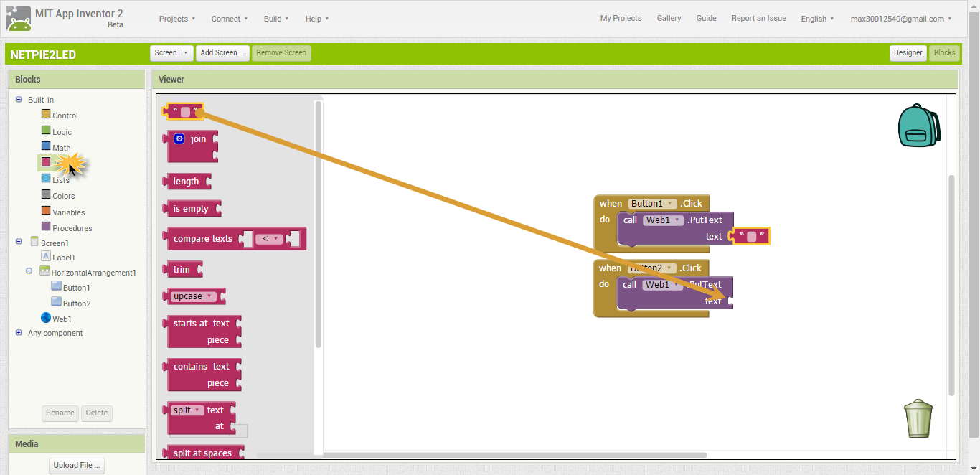Click the Button2 component icon in tree
980x475 pixels.
57,302
